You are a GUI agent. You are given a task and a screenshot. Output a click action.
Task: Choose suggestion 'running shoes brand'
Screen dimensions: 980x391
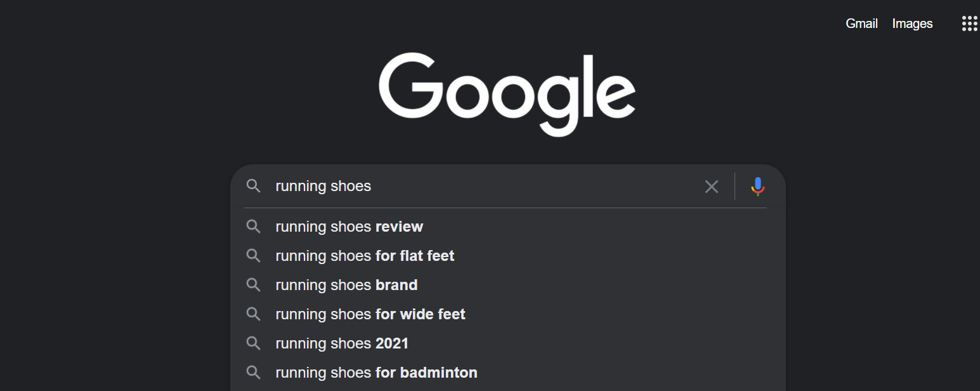pos(346,285)
